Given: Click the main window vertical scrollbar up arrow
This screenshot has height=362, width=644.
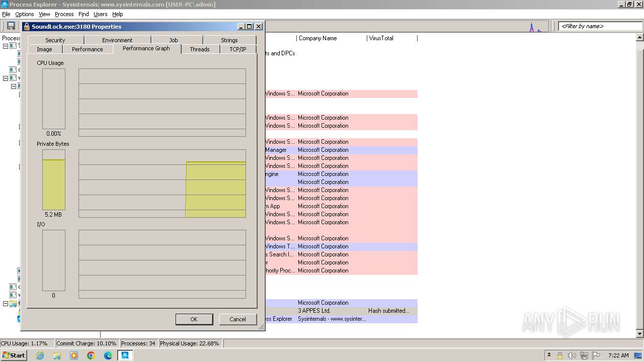Looking at the screenshot, I should 640,37.
